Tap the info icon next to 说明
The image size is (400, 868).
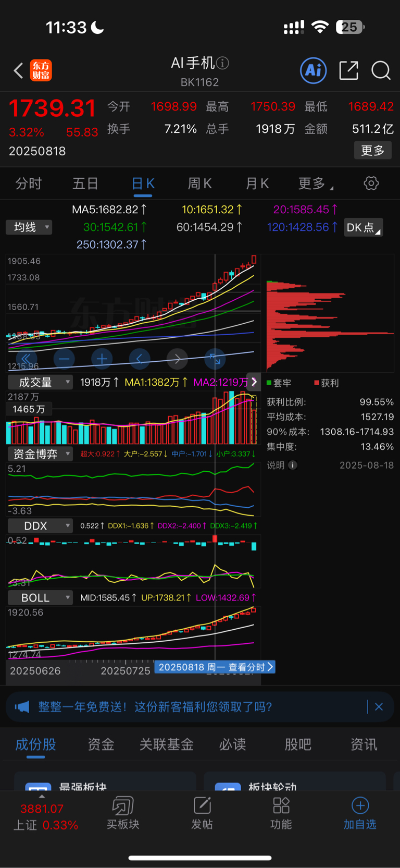tap(293, 465)
